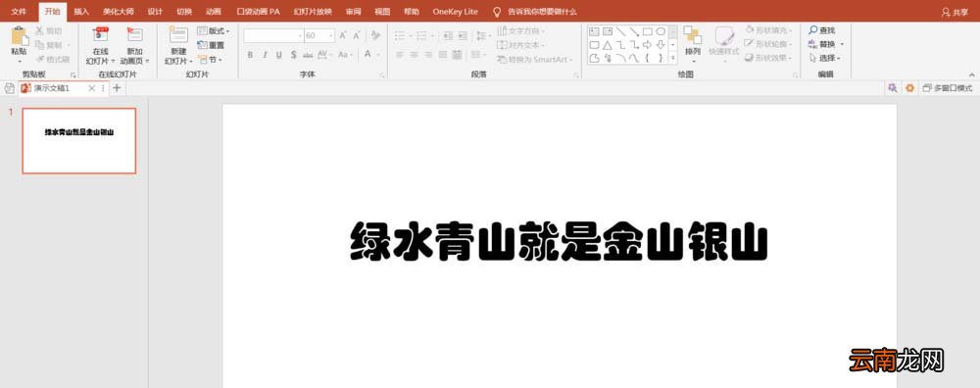The width and height of the screenshot is (980, 388).
Task: Increase font size with larger A icon
Action: click(x=342, y=35)
